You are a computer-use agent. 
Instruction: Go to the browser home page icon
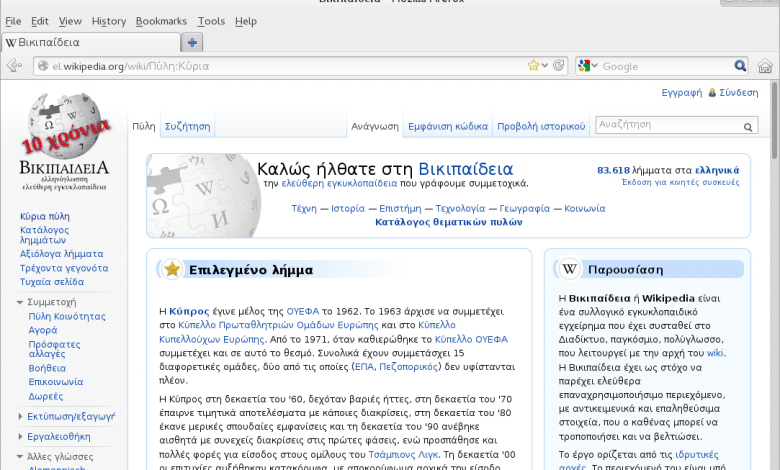(765, 66)
